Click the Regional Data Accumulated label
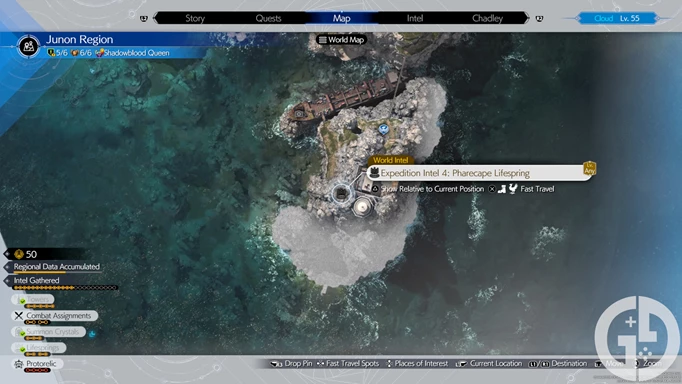The height and width of the screenshot is (384, 682). (x=57, y=267)
